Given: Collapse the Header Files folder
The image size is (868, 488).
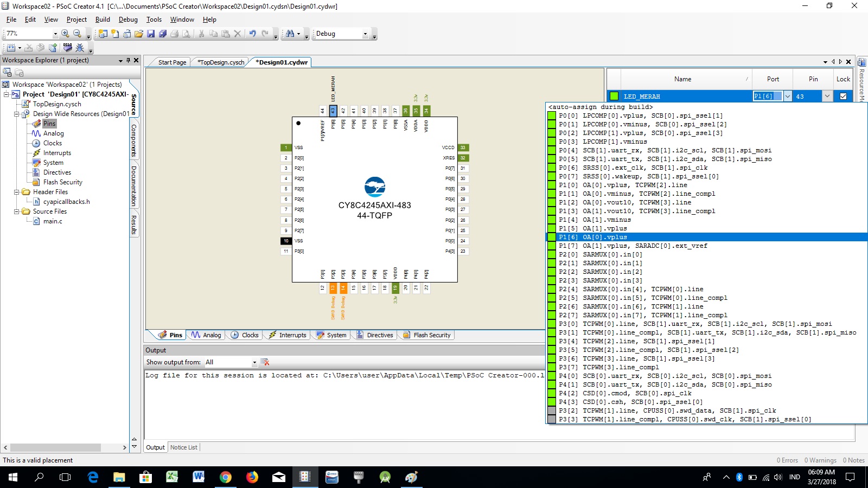Looking at the screenshot, I should [x=17, y=192].
